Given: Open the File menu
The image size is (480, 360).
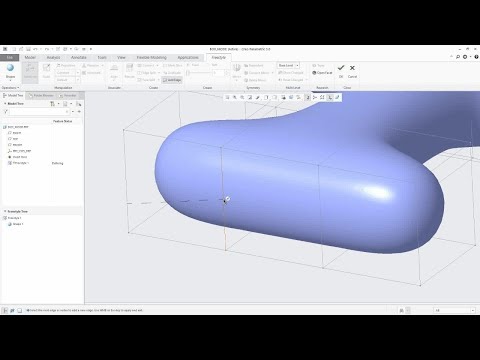Looking at the screenshot, I should (x=10, y=57).
